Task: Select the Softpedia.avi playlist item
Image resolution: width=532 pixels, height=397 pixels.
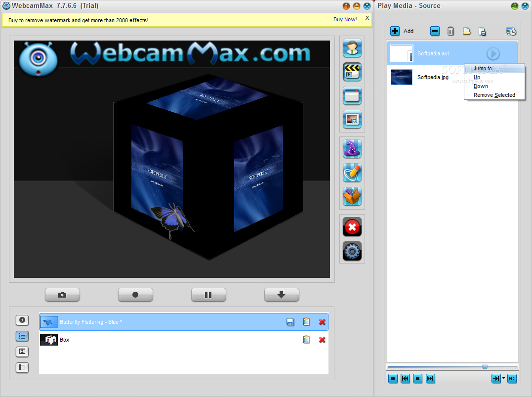Action: pyautogui.click(x=452, y=53)
